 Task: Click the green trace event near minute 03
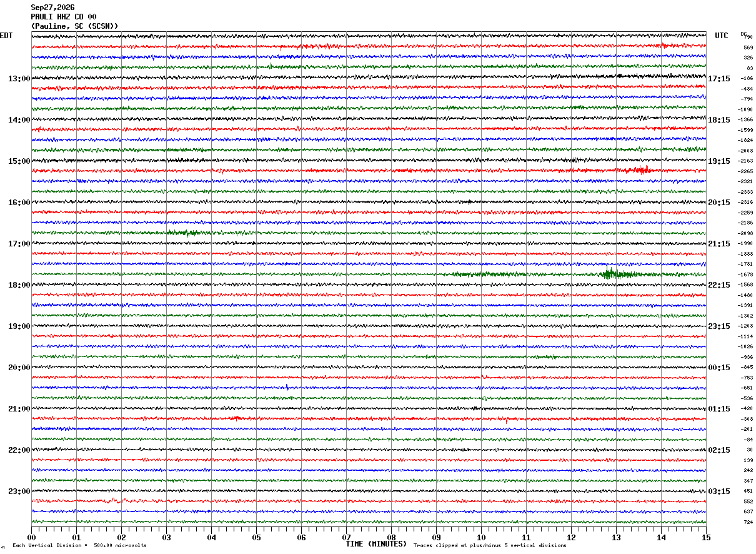(x=184, y=233)
